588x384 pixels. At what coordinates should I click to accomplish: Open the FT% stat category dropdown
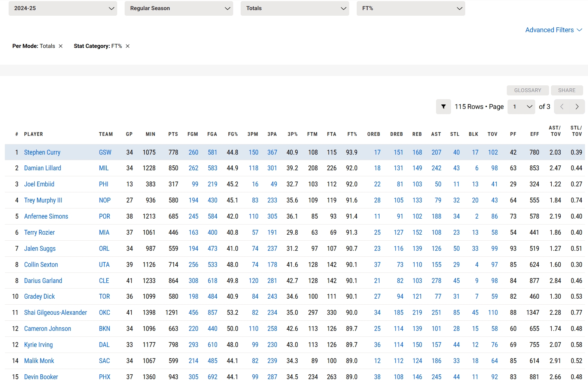click(411, 8)
